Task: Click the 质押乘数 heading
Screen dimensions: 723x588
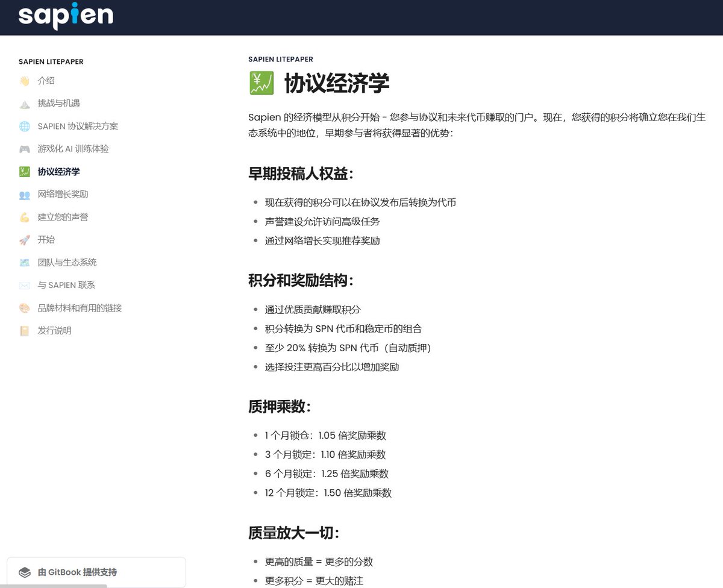Action: 280,407
